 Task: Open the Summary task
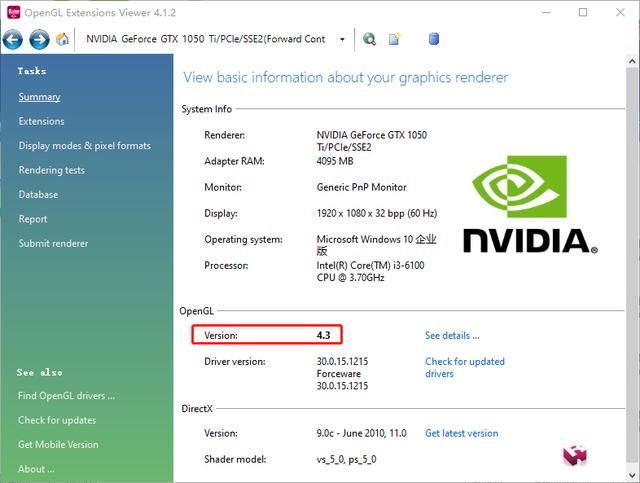[40, 97]
